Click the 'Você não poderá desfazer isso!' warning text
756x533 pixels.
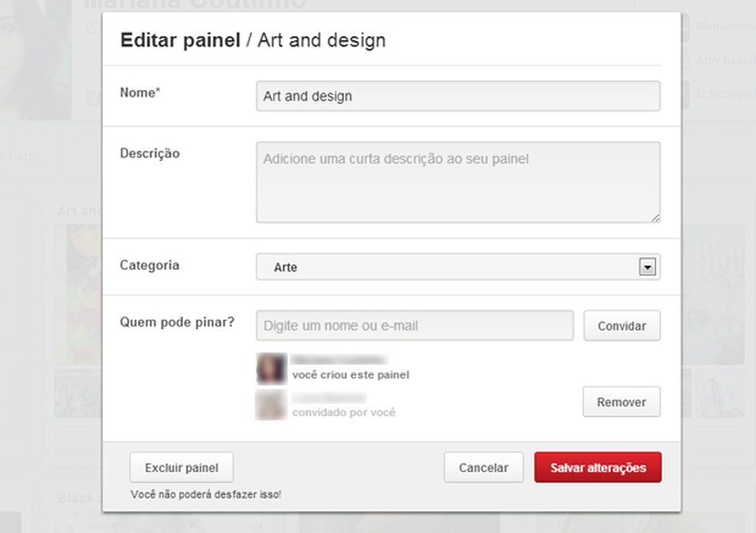pos(206,494)
